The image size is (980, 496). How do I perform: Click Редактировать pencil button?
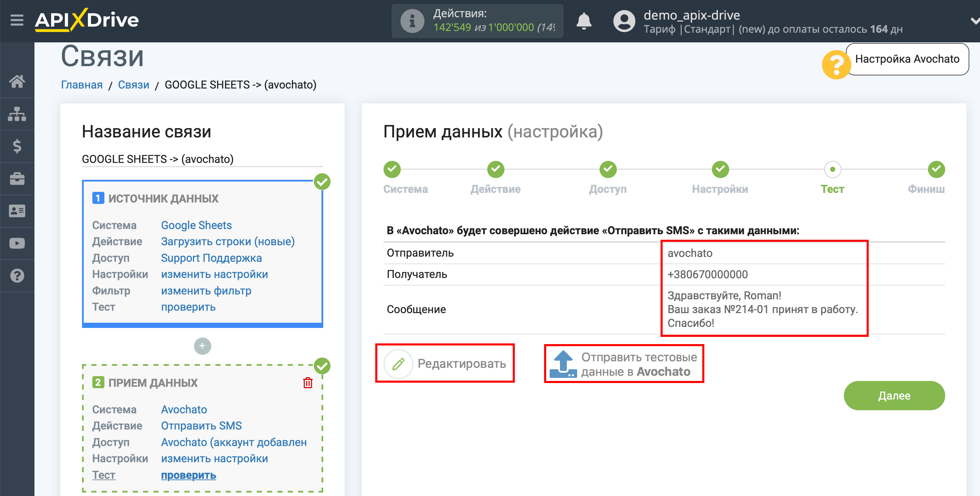(x=445, y=364)
